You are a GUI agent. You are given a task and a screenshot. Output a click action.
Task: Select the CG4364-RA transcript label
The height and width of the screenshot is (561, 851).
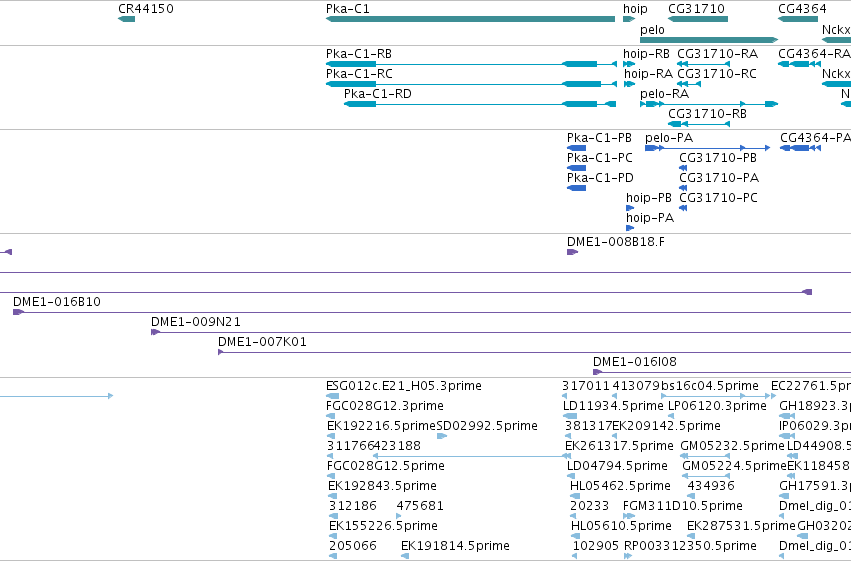814,54
